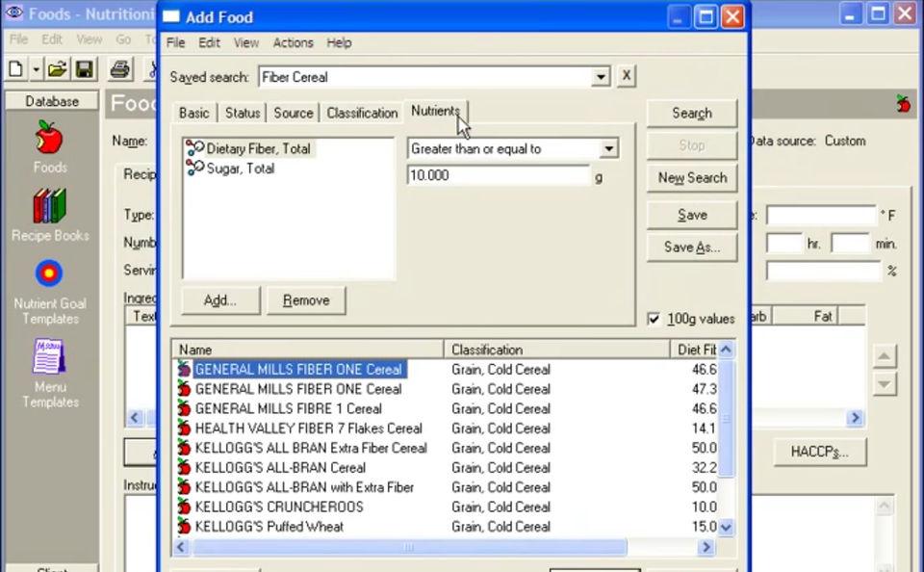The width and height of the screenshot is (924, 572).
Task: Click the Dietary Fiber, Total nutrient icon
Action: [x=194, y=148]
